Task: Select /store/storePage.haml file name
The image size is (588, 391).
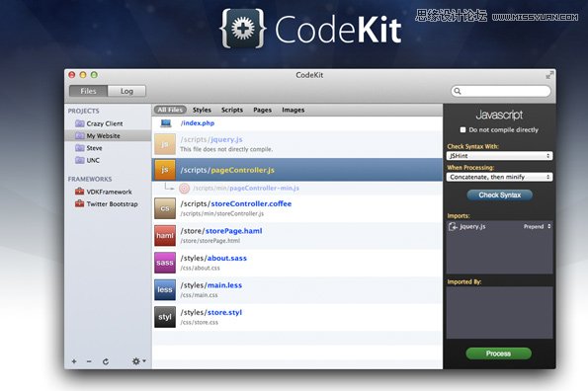Action: pos(221,231)
